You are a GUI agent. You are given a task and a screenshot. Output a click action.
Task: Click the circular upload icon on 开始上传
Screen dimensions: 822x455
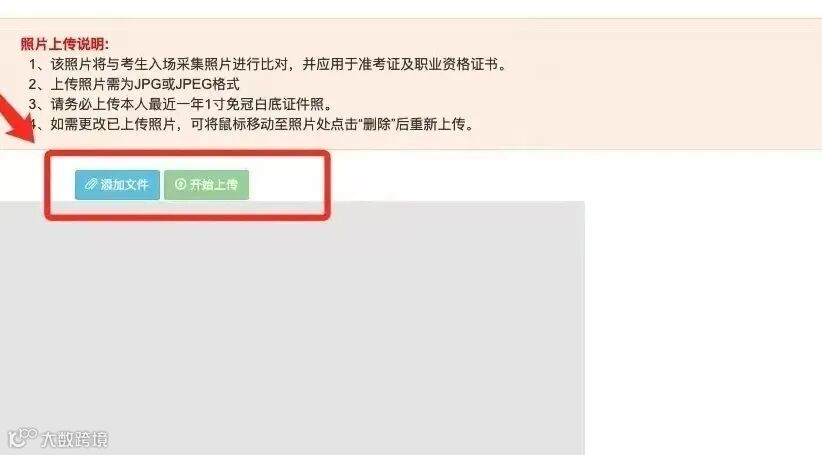[x=180, y=184]
